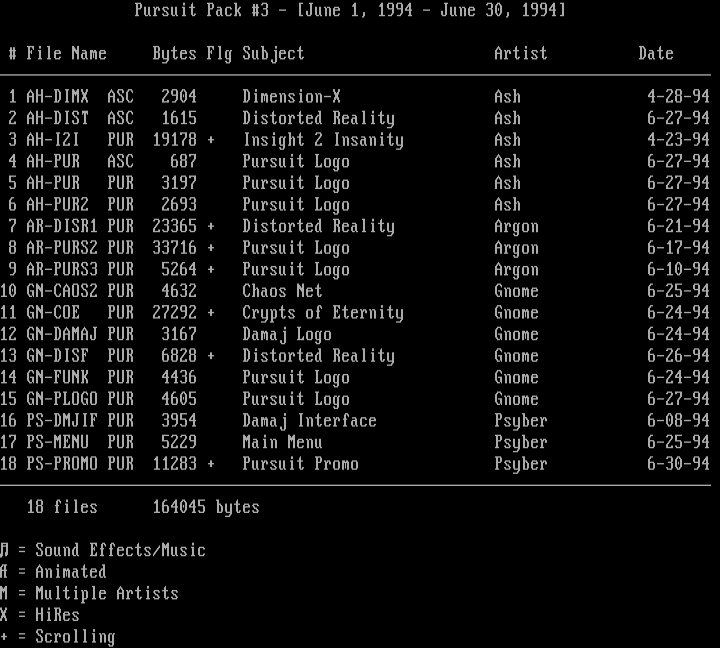720x648 pixels.
Task: Click the plus symbol beside Scrolling legend
Action: coord(5,637)
